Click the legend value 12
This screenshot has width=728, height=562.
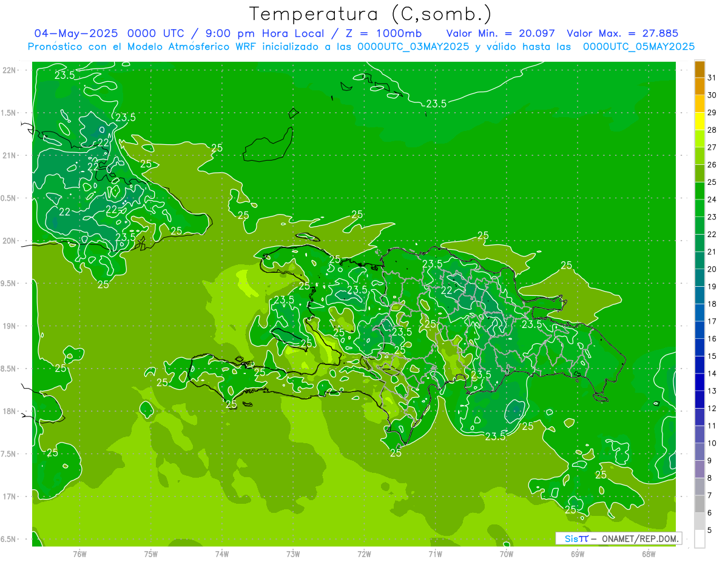[x=712, y=408]
